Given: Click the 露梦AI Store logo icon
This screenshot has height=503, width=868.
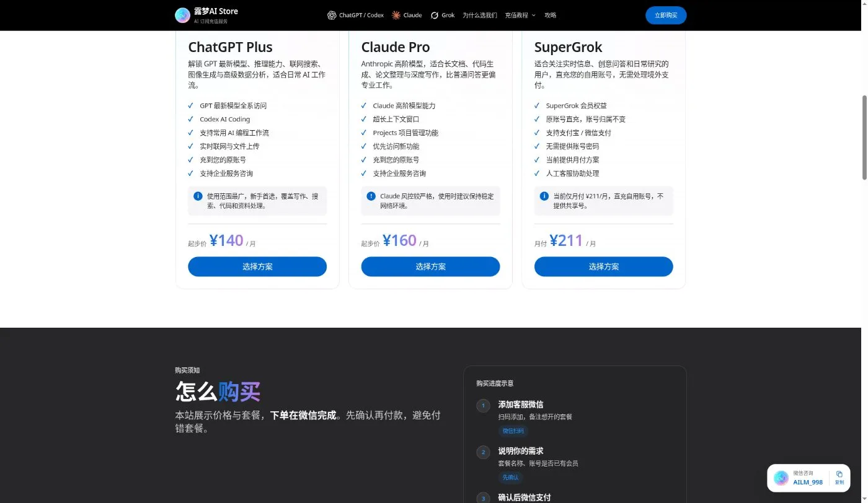Looking at the screenshot, I should (x=182, y=15).
